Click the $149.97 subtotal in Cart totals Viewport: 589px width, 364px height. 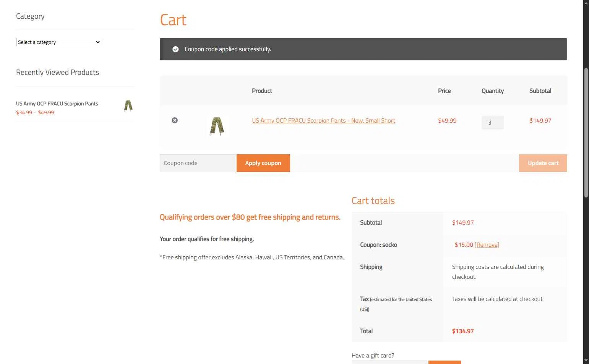463,223
